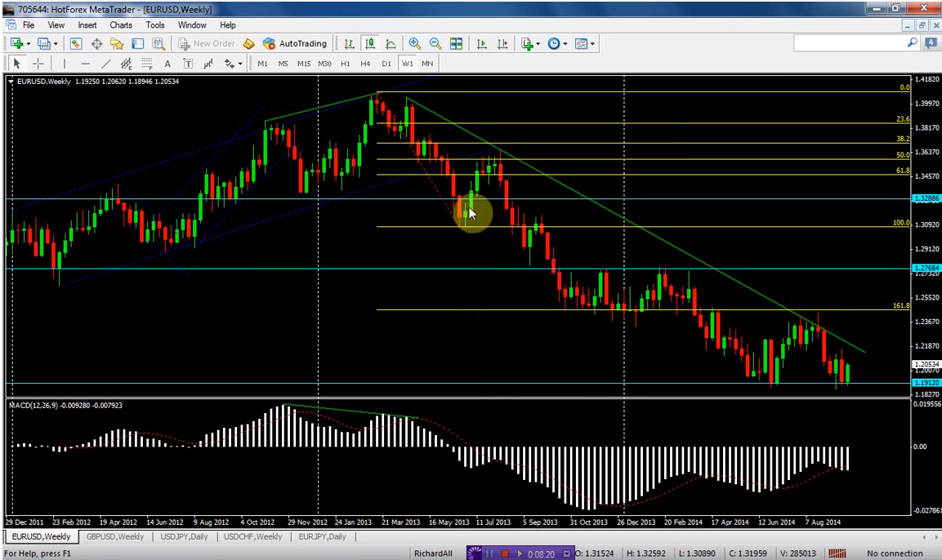Open the View menu
942x560 pixels.
[56, 25]
